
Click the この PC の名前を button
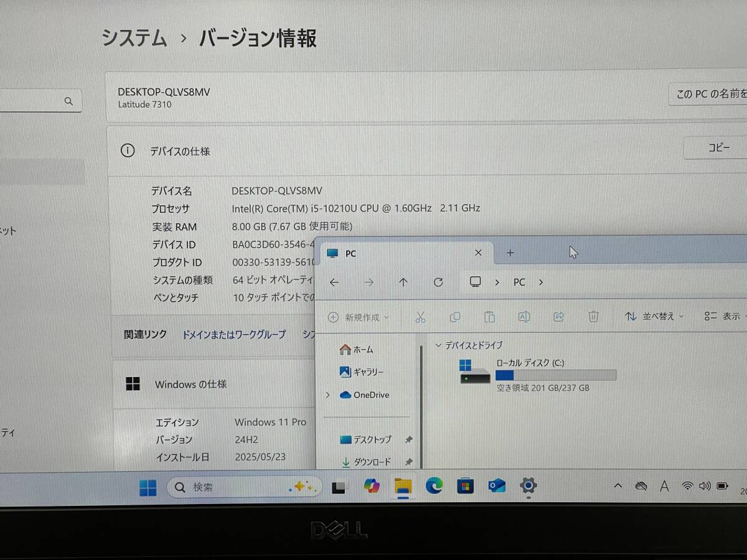click(708, 94)
